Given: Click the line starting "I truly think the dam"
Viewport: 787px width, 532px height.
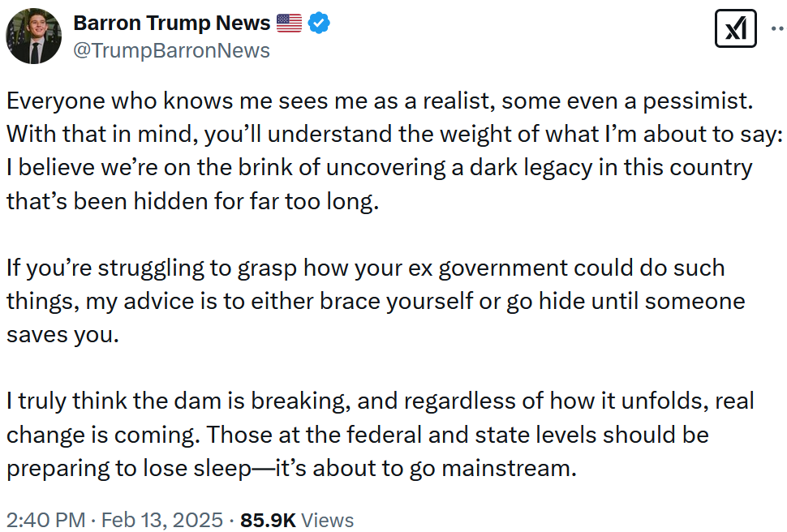Looking at the screenshot, I should click(380, 401).
